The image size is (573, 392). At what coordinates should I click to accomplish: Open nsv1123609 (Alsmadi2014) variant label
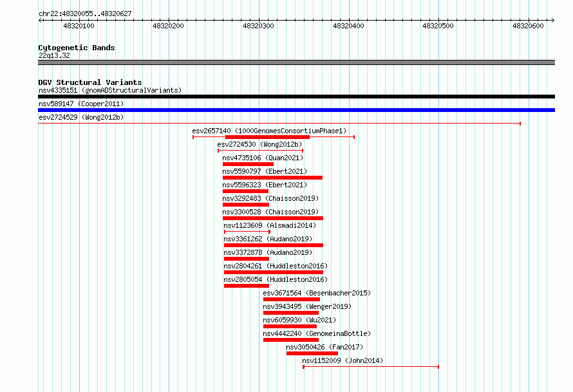pyautogui.click(x=270, y=225)
